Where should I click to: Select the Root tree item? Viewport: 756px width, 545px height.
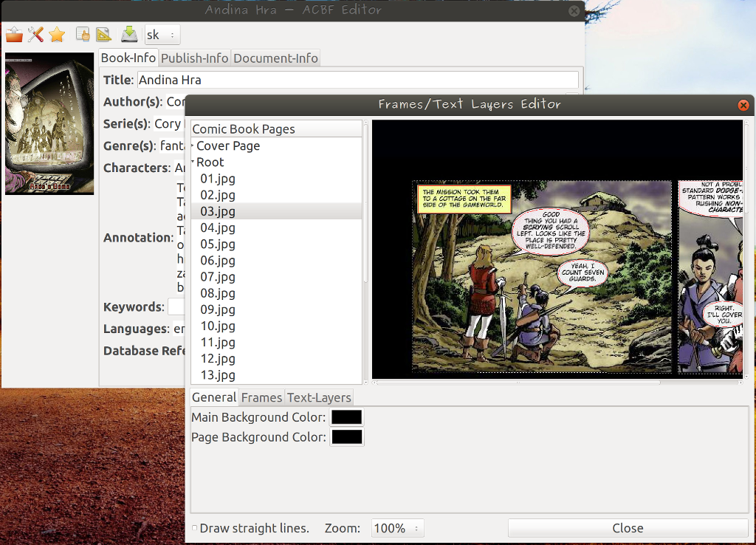click(210, 162)
